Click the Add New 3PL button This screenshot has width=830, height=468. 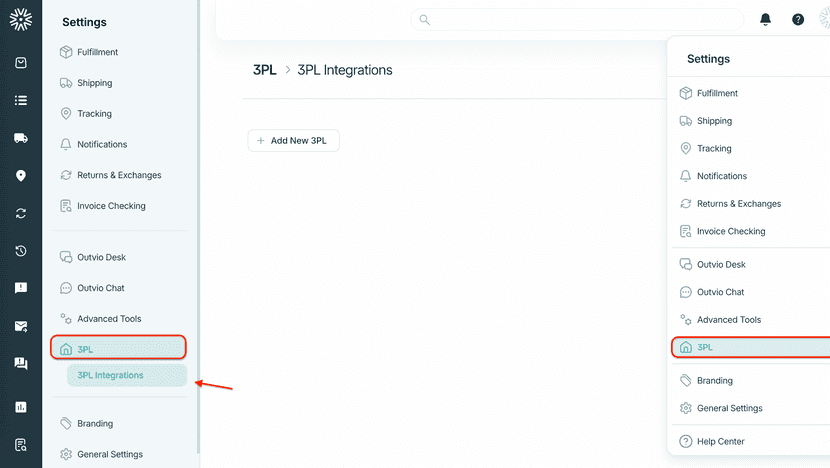point(294,140)
